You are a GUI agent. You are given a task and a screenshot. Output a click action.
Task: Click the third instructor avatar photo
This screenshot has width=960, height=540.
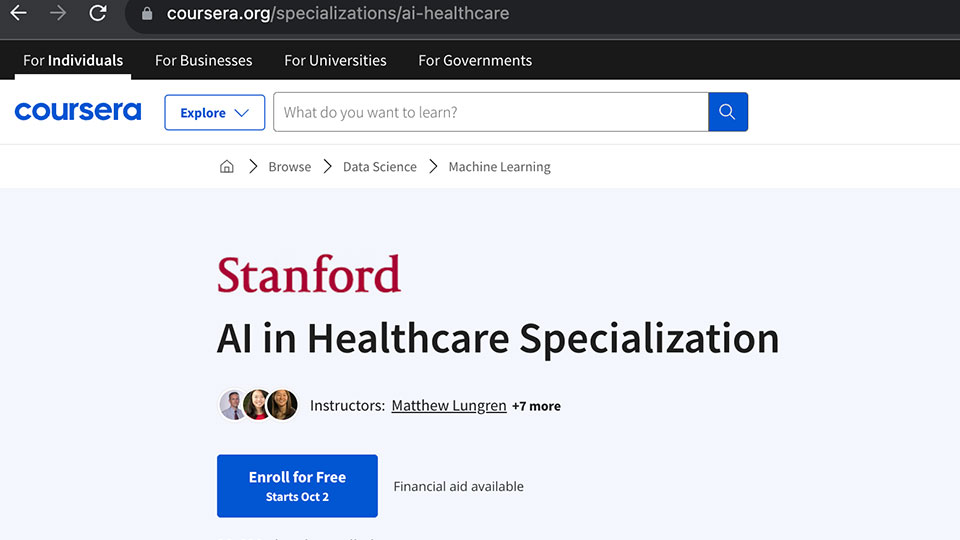tap(282, 405)
